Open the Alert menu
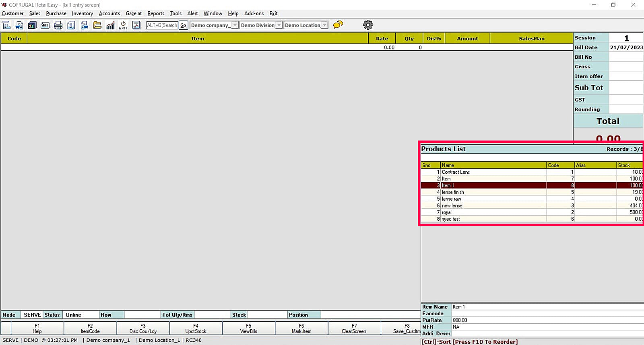 (x=193, y=14)
